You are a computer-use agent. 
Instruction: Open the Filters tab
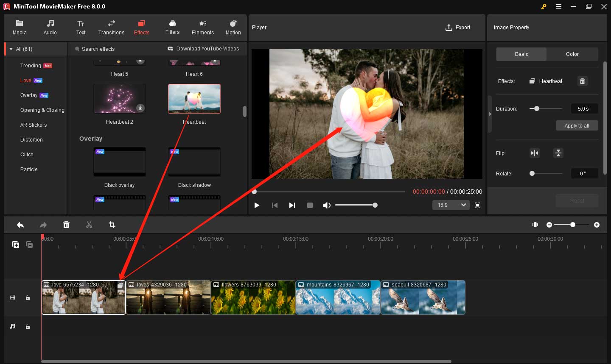pyautogui.click(x=172, y=28)
